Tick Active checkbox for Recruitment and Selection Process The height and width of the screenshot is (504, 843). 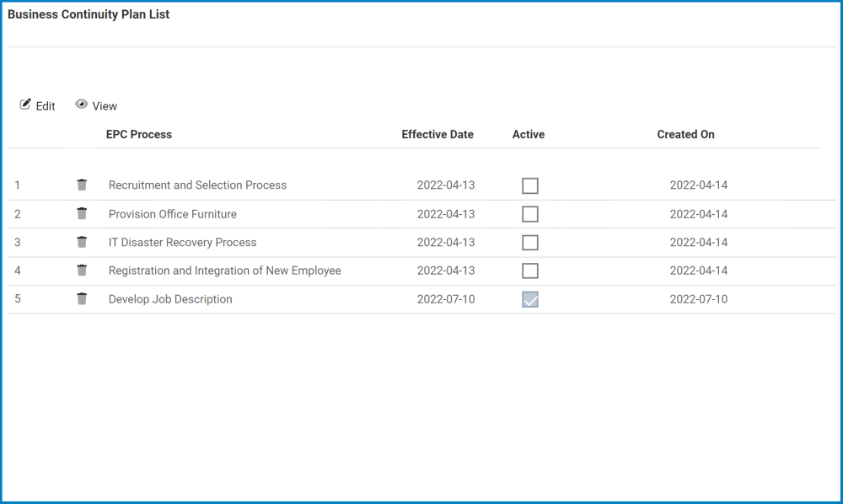(529, 186)
